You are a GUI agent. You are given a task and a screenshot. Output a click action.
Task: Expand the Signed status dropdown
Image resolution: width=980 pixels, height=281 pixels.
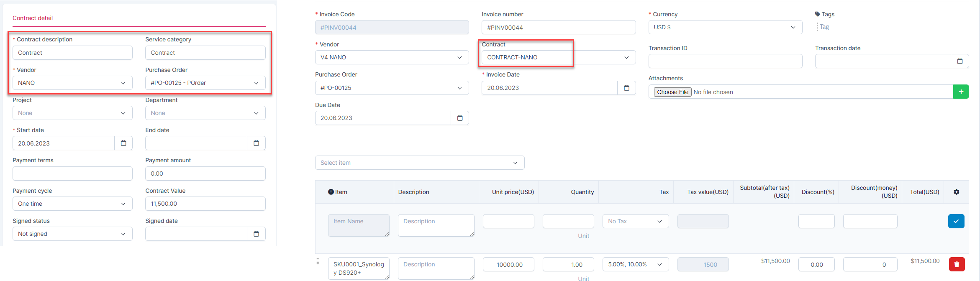click(72, 234)
